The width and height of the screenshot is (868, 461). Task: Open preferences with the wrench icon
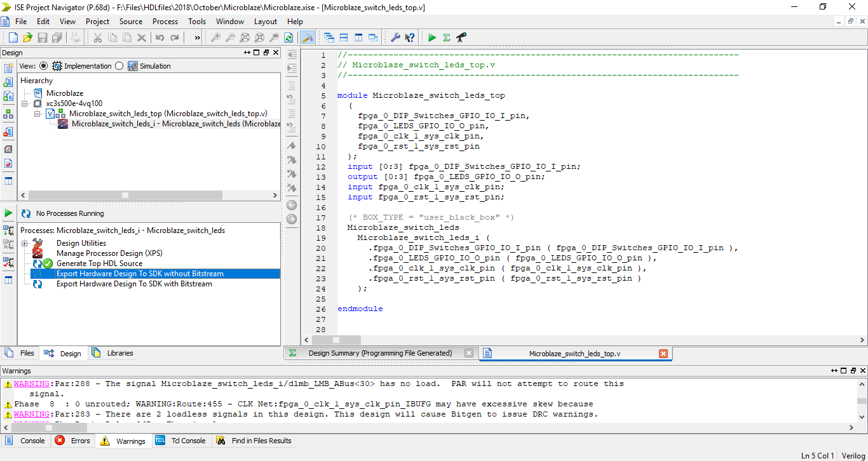pos(395,37)
